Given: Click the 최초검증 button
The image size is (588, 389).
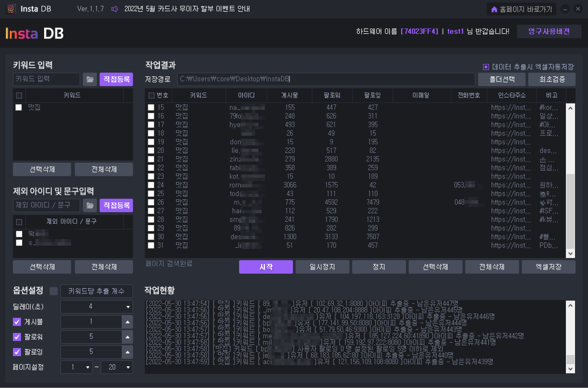Looking at the screenshot, I should (x=552, y=79).
